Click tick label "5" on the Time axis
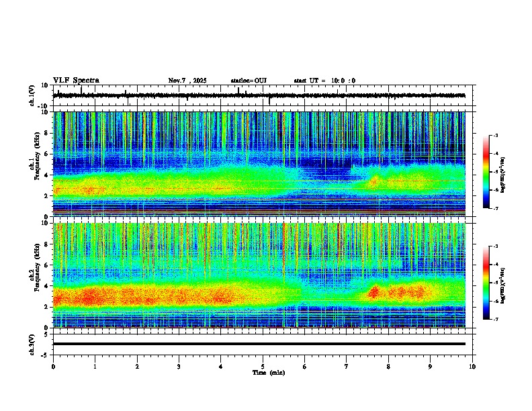The width and height of the screenshot is (532, 411). click(263, 367)
